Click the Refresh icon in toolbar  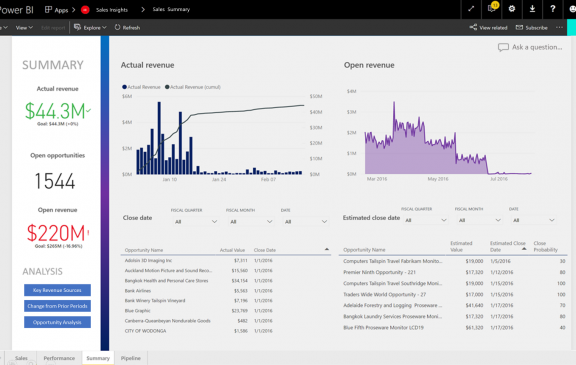[127, 28]
